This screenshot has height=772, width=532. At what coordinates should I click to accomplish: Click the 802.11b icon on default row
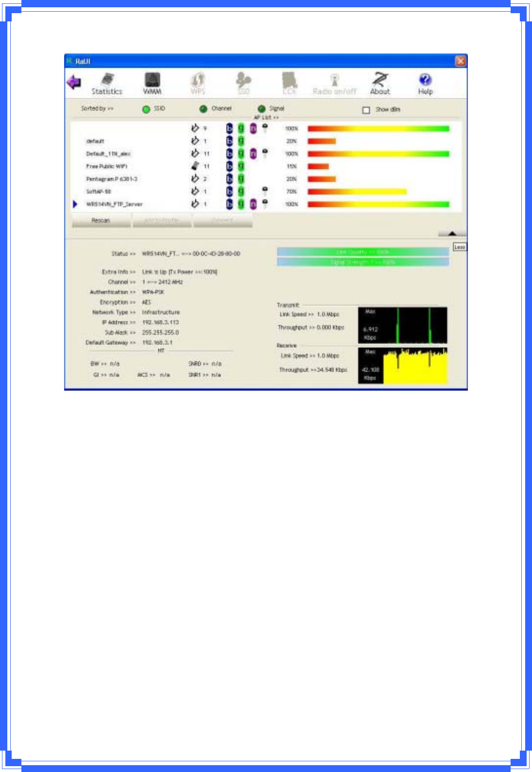(x=230, y=141)
